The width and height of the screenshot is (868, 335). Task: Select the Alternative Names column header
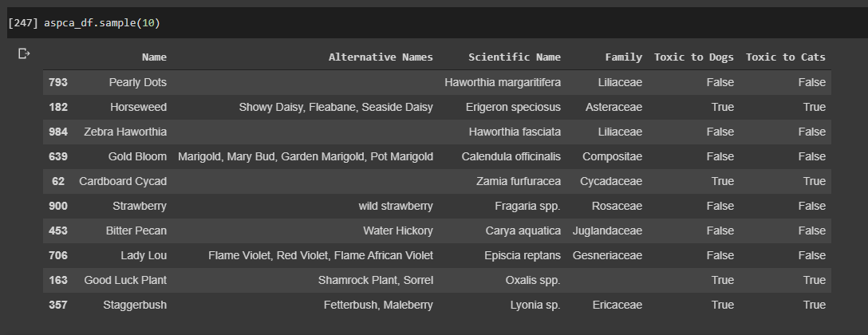coord(381,57)
